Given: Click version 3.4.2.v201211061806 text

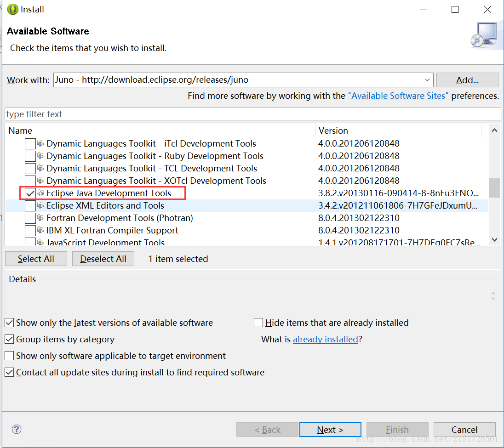Looking at the screenshot, I should point(398,205).
